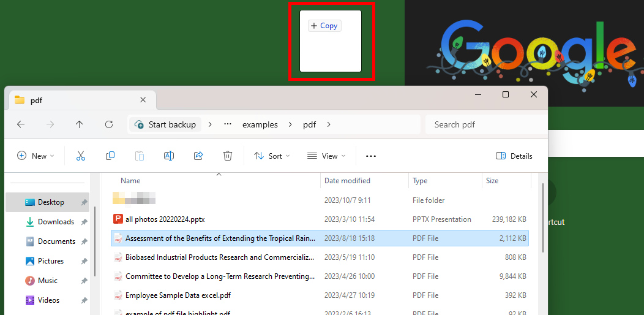Screen dimensions: 644x315
Task: Go back with the left arrow
Action: 21,124
